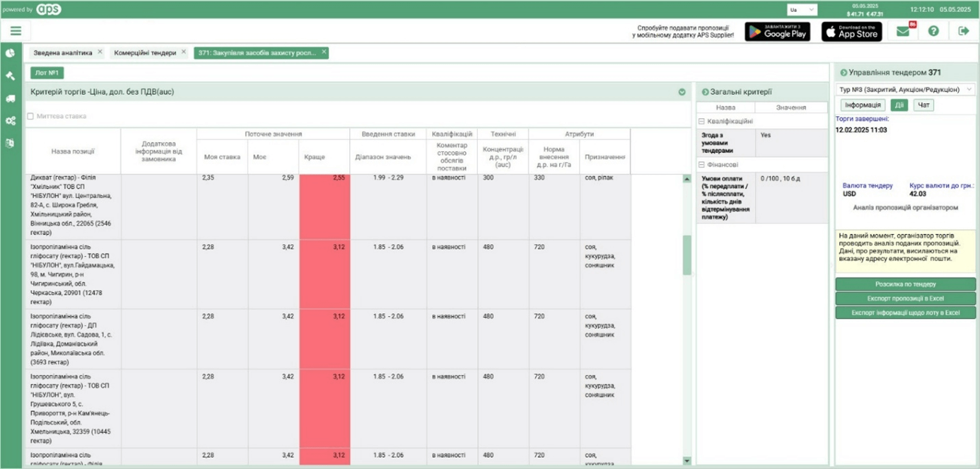
Task: Open the gears settings sidebar icon
Action: coord(11,121)
